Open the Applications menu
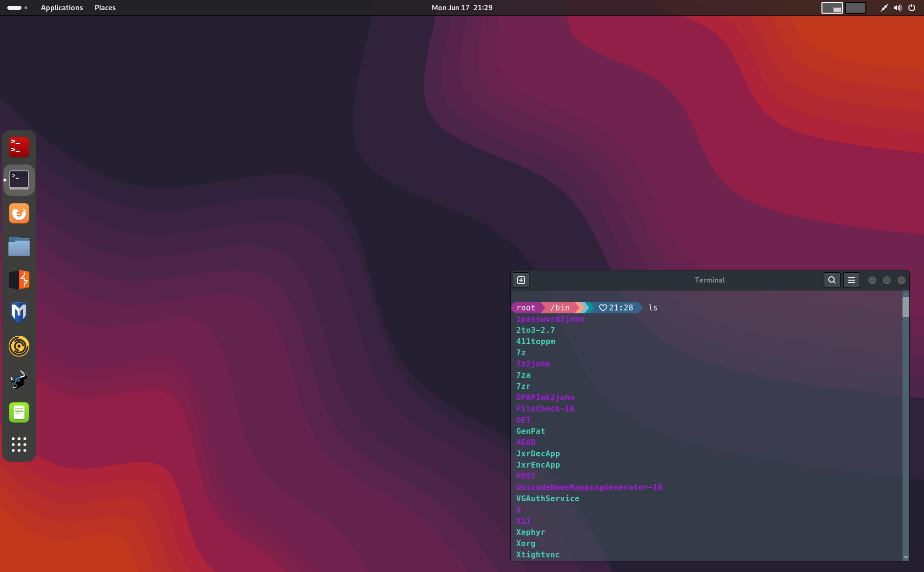 coord(62,7)
